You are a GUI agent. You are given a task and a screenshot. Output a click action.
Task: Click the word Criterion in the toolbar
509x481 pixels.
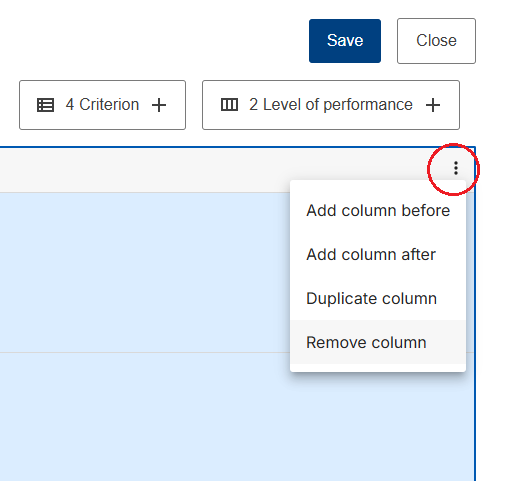[x=109, y=104]
